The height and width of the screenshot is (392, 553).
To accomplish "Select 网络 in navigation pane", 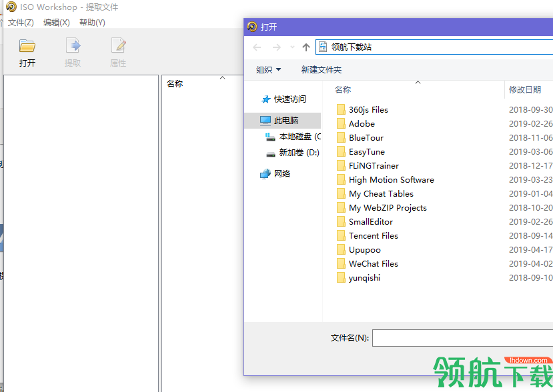I will (282, 174).
